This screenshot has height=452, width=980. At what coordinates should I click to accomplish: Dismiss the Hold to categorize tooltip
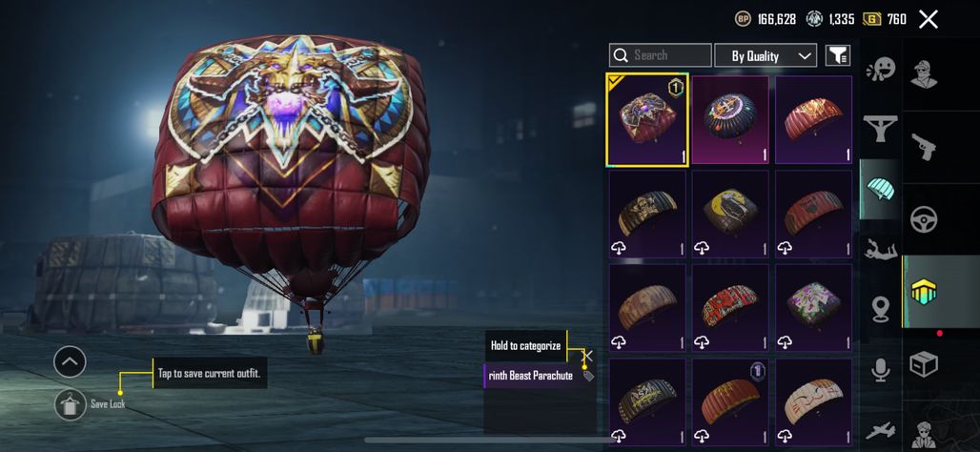click(x=587, y=356)
